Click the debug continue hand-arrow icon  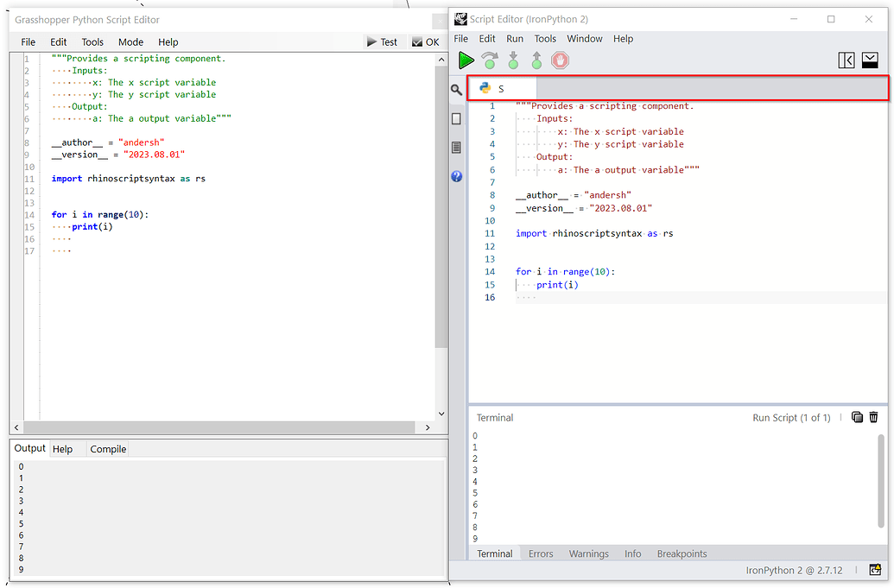pyautogui.click(x=490, y=60)
